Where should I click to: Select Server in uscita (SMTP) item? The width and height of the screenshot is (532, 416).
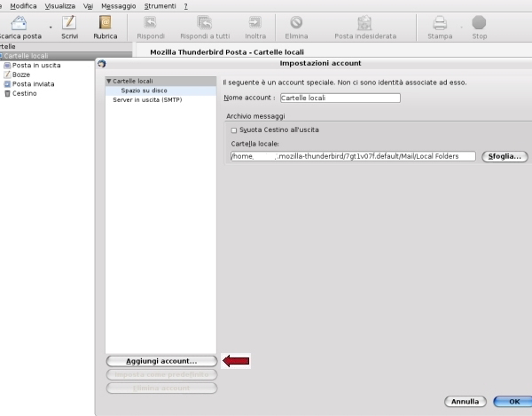tap(147, 99)
